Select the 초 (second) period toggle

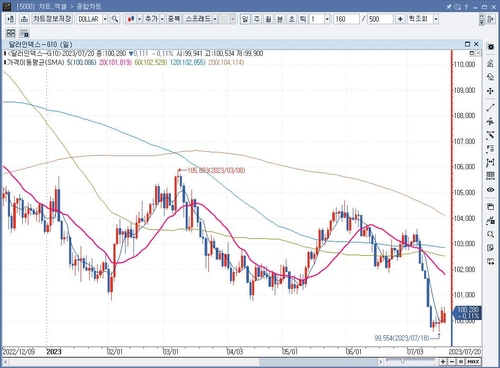point(292,19)
